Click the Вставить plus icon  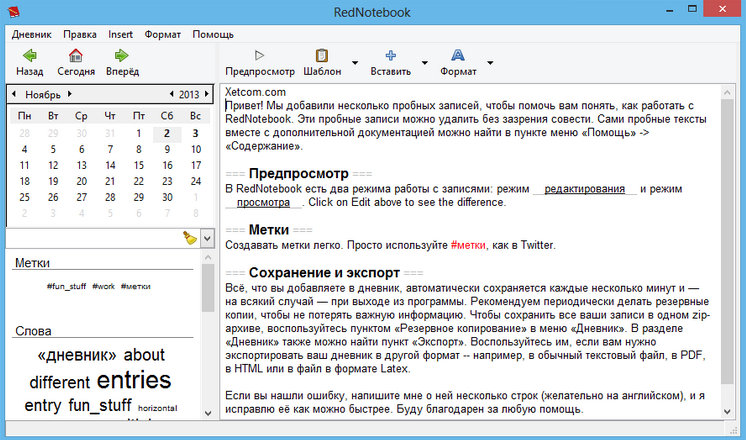[x=391, y=56]
